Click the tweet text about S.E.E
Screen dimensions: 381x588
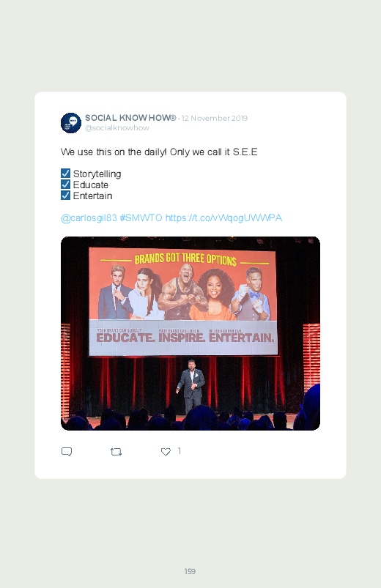[159, 152]
